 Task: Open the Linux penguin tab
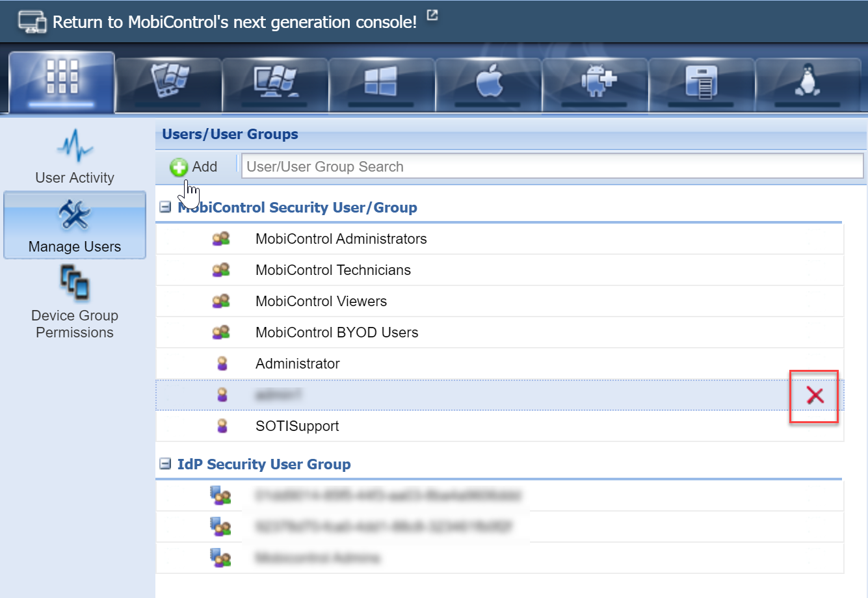pyautogui.click(x=808, y=83)
